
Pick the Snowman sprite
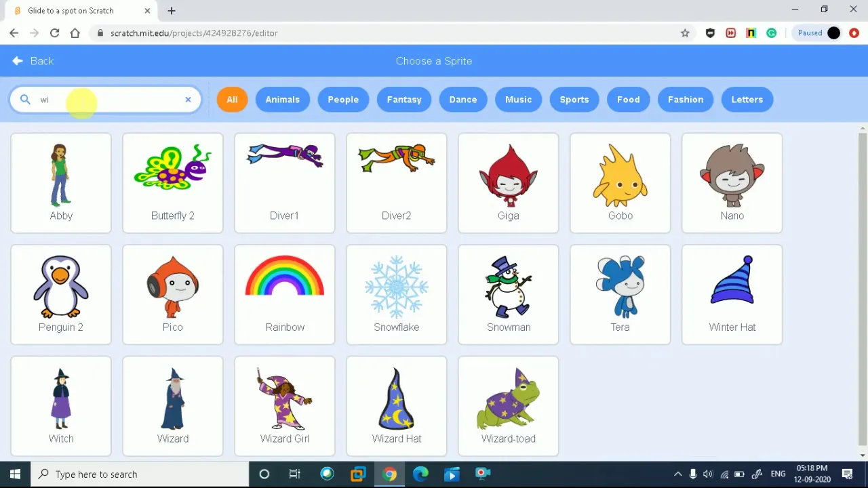pos(509,295)
